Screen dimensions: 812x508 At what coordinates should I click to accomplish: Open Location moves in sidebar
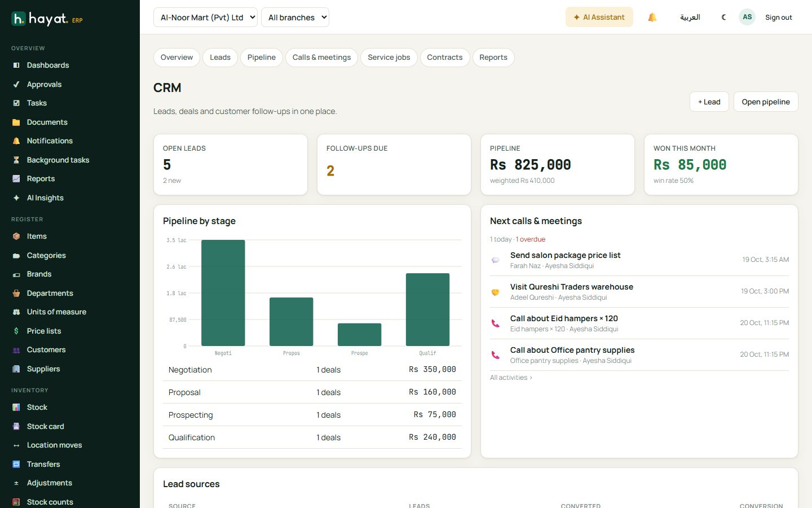coord(55,445)
